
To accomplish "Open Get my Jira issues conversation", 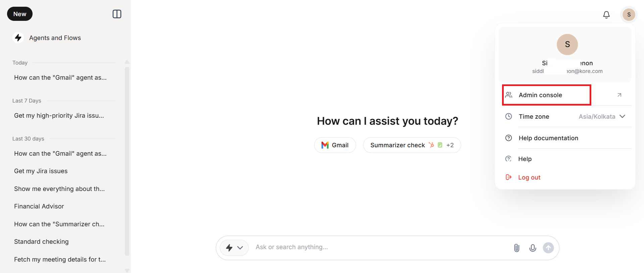I will [41, 171].
